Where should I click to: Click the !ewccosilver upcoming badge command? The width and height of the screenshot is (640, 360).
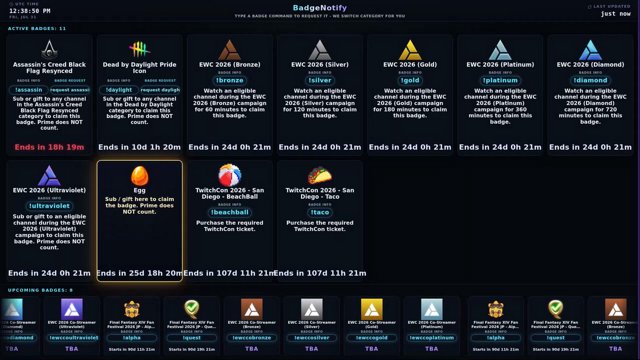311,338
